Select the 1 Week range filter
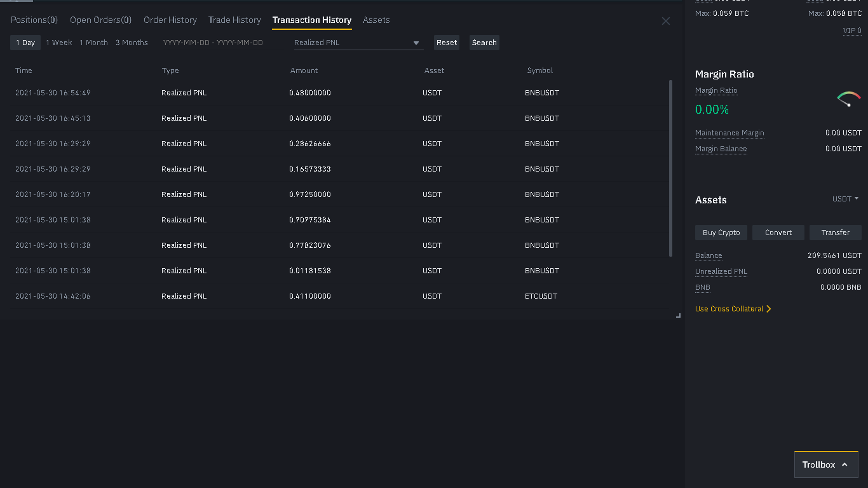Image resolution: width=868 pixels, height=488 pixels. tap(58, 43)
